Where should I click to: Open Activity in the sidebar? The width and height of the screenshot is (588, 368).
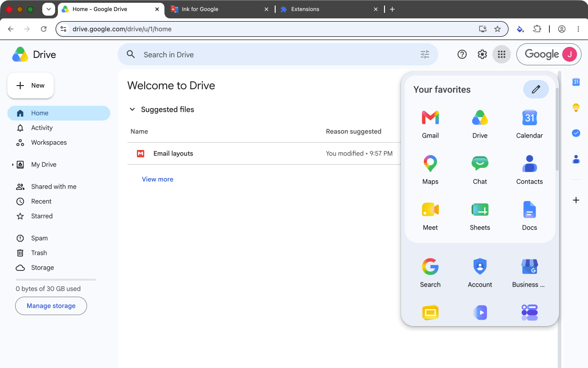[x=59, y=128]
